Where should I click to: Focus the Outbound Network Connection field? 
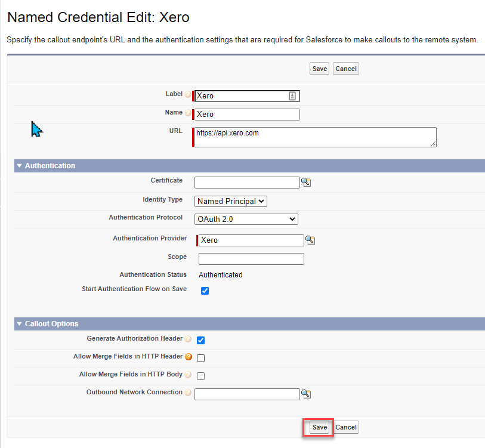pyautogui.click(x=247, y=394)
